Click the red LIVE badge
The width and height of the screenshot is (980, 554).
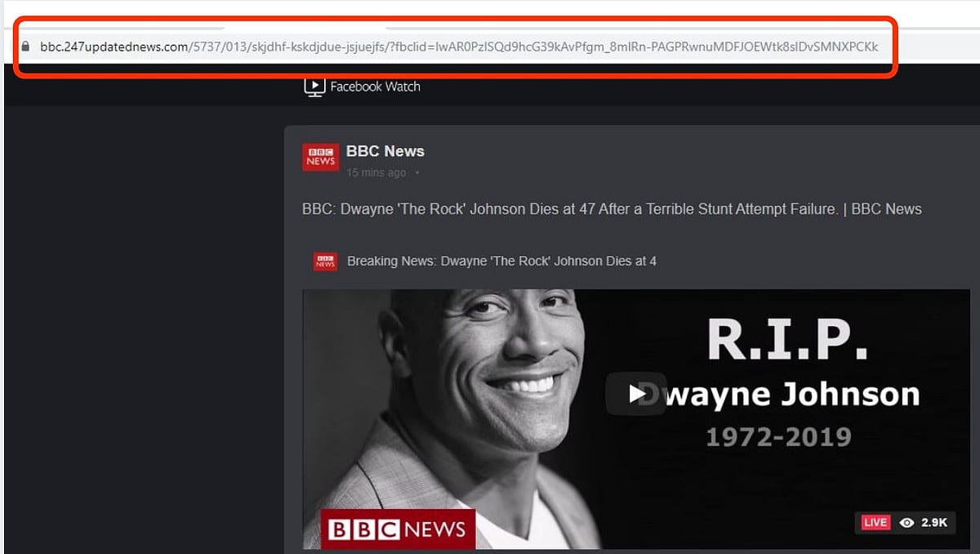(x=875, y=523)
